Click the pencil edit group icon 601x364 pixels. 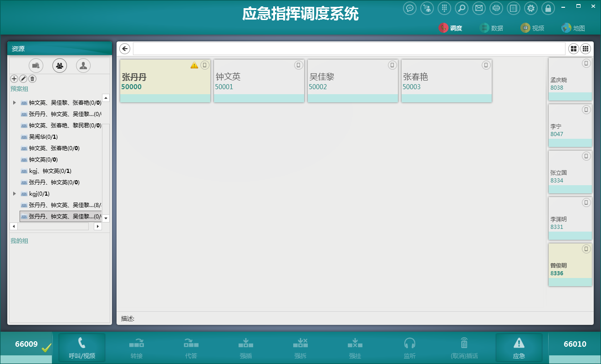pyautogui.click(x=23, y=79)
